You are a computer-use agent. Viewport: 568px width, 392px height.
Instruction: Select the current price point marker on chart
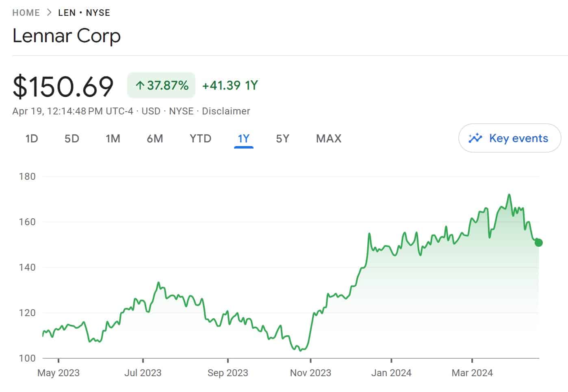(539, 242)
